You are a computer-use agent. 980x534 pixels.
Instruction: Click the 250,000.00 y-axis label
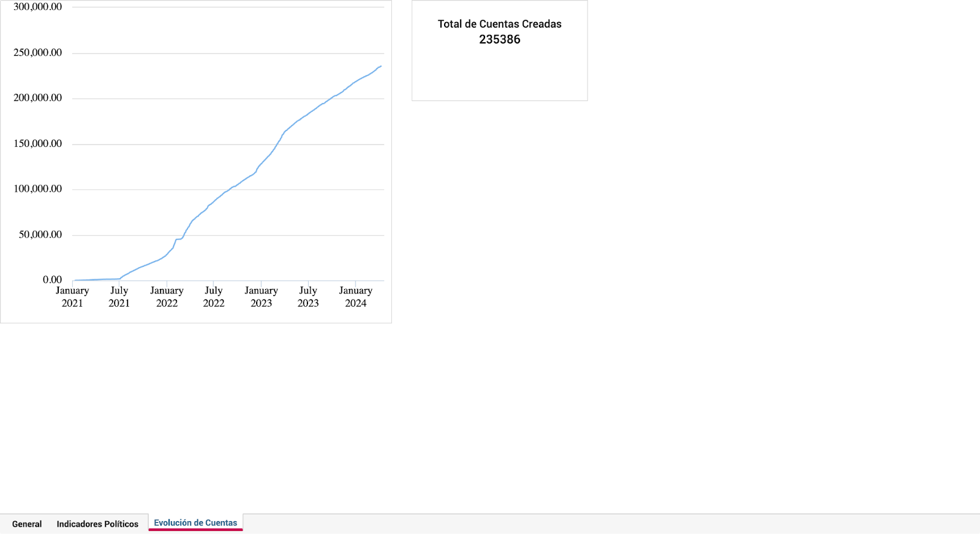(37, 53)
